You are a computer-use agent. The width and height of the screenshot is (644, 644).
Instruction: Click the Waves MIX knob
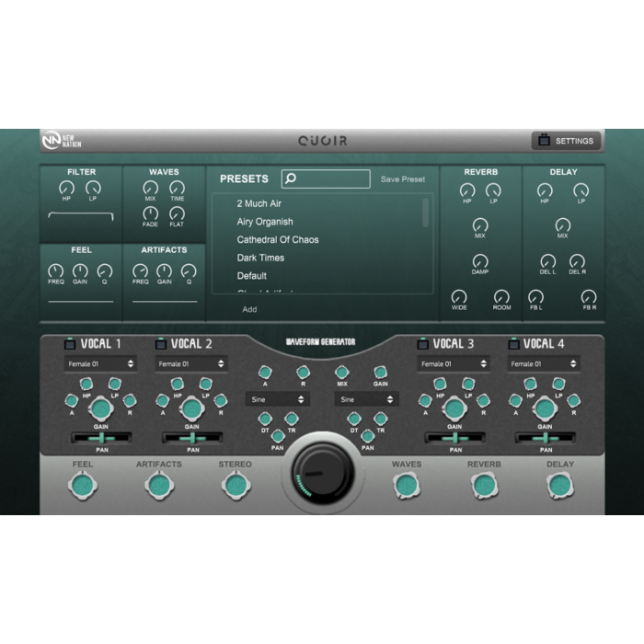tap(150, 188)
